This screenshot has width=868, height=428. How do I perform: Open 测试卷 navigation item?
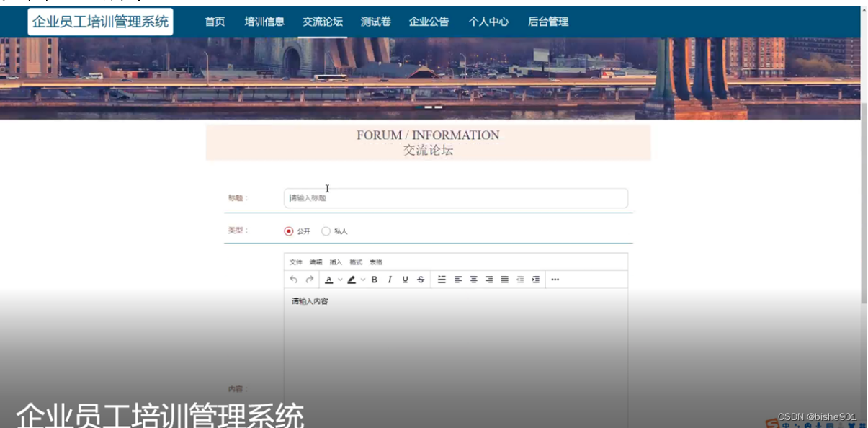[376, 22]
